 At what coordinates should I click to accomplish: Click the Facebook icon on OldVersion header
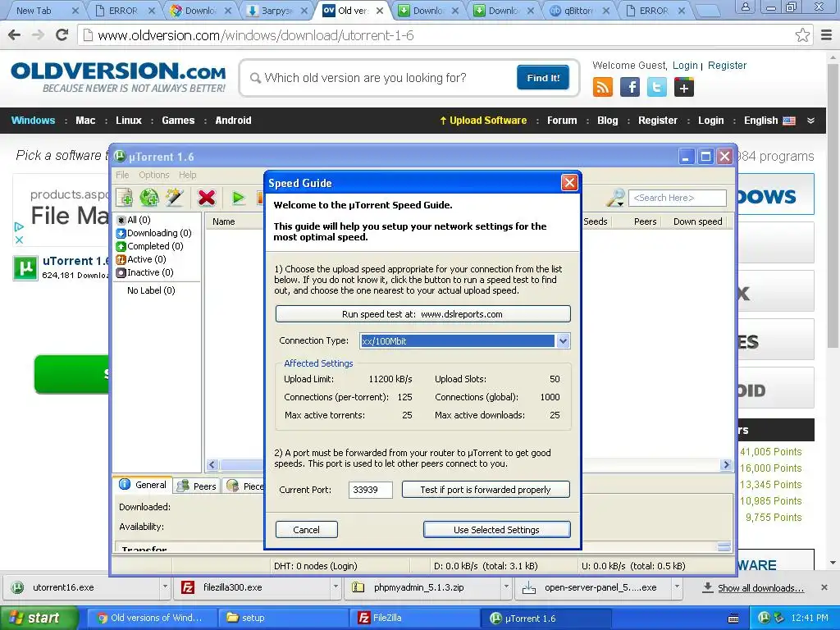(x=630, y=87)
